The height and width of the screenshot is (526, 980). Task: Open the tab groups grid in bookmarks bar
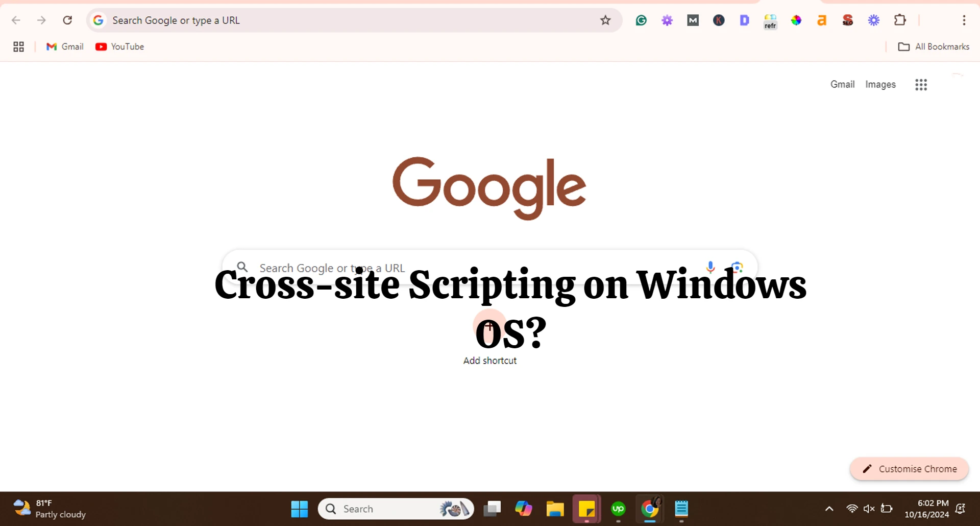19,47
